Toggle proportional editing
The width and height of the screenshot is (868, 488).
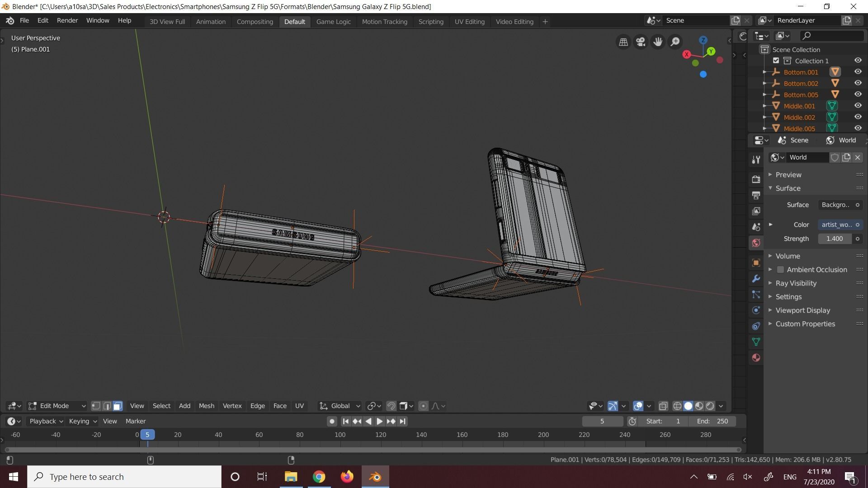(x=423, y=406)
